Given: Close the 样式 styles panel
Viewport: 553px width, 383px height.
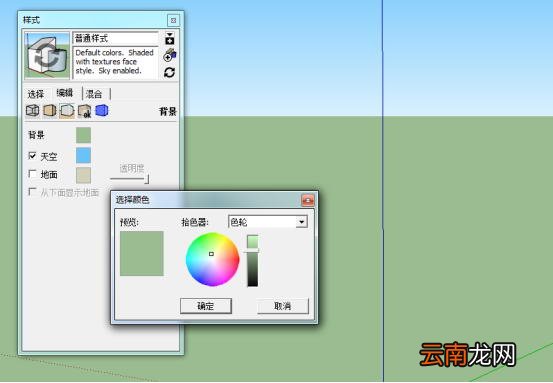Looking at the screenshot, I should (x=173, y=20).
